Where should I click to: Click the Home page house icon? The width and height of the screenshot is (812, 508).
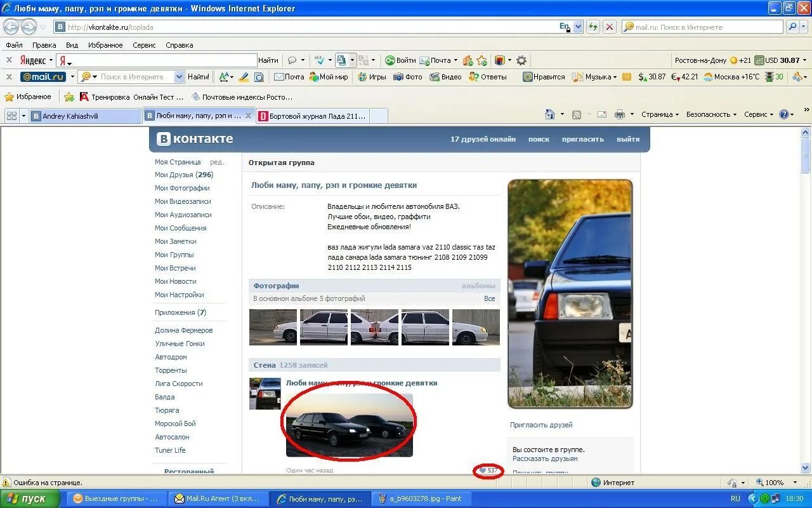(550, 114)
